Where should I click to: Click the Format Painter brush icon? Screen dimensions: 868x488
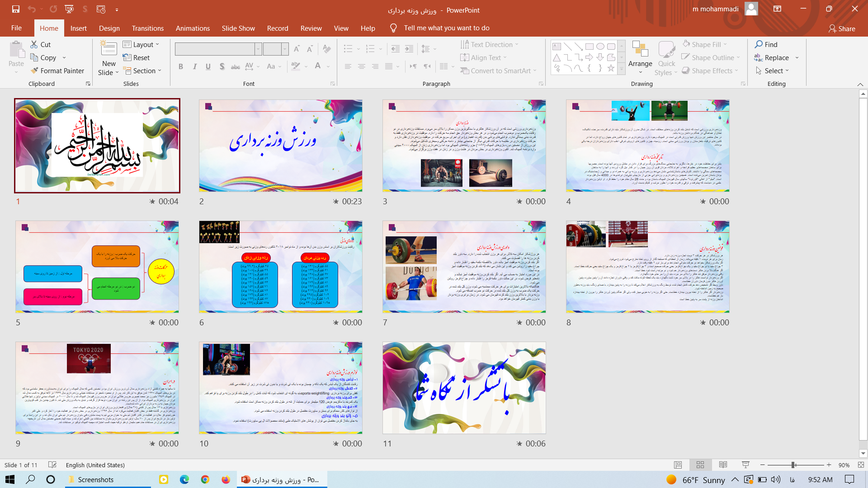34,70
